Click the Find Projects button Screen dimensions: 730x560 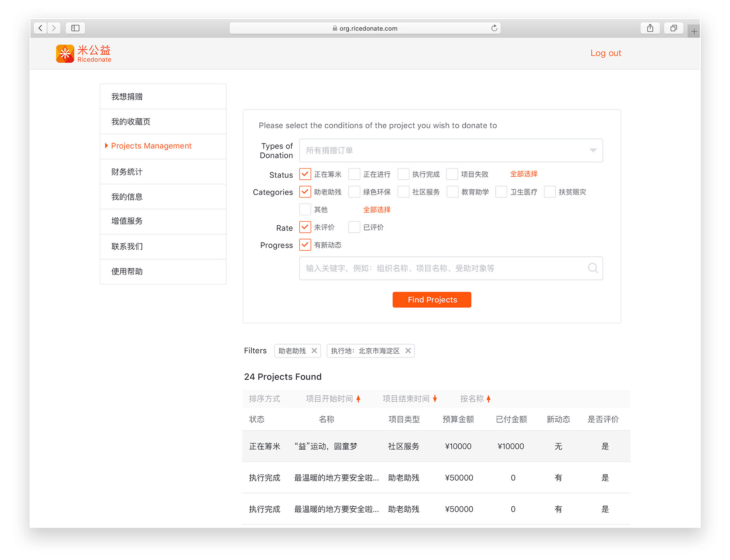[x=432, y=300]
